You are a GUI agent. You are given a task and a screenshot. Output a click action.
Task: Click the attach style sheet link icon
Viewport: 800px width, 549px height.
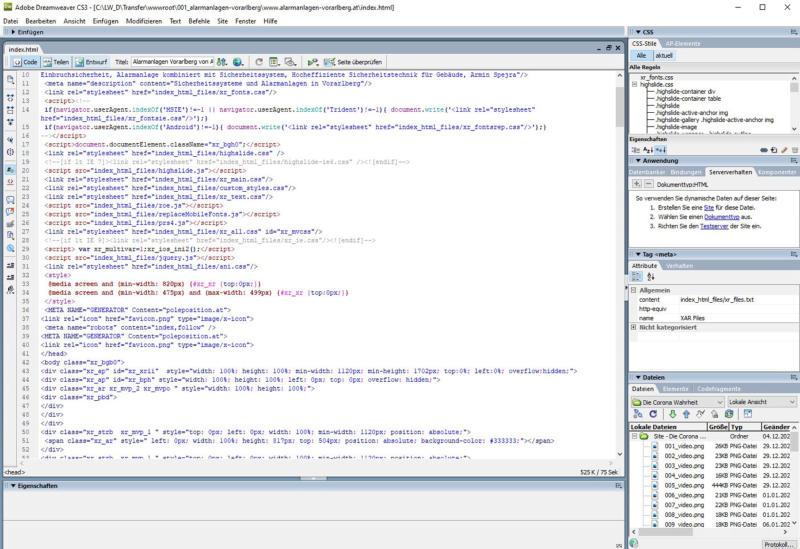pyautogui.click(x=763, y=149)
